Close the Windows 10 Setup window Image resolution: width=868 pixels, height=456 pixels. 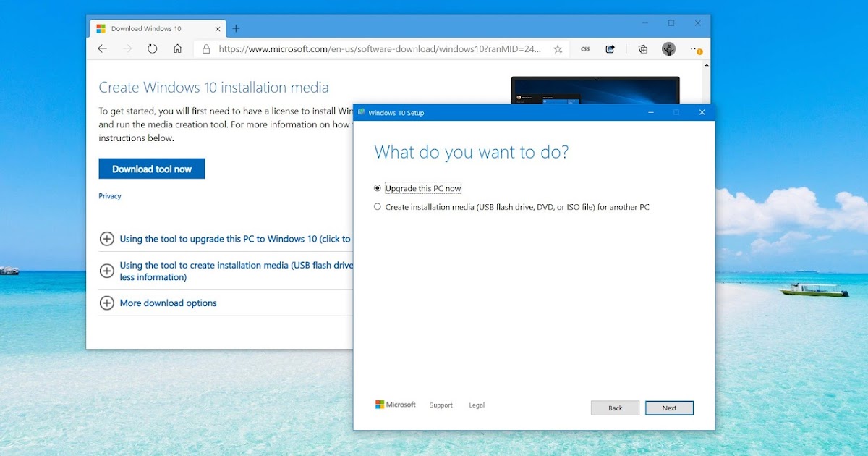point(702,112)
